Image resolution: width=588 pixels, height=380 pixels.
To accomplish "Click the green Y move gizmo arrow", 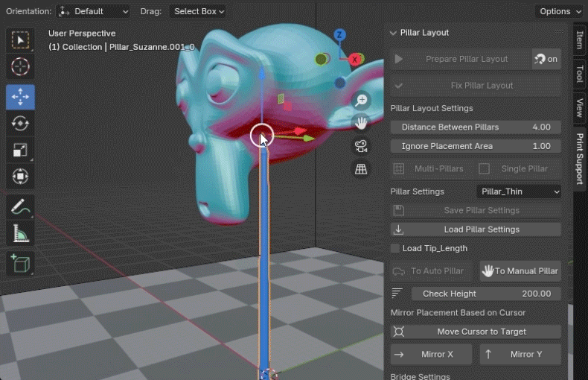I will (x=309, y=139).
